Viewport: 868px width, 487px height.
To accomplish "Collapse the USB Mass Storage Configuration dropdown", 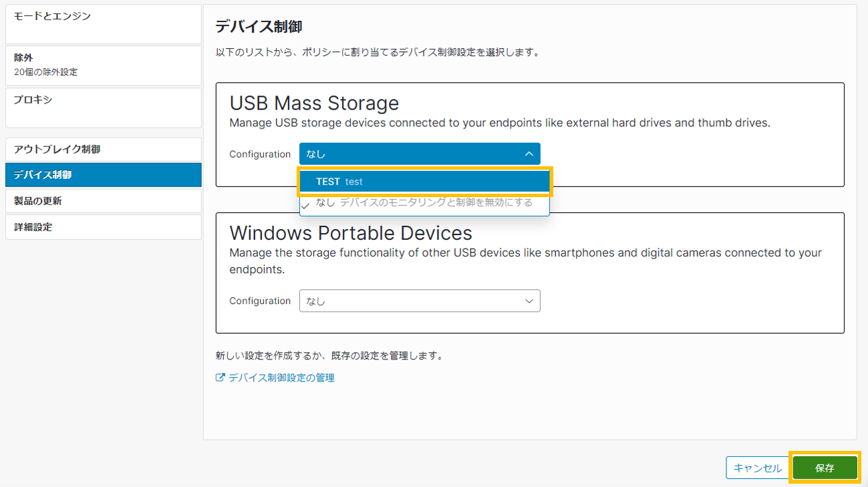I will 420,154.
